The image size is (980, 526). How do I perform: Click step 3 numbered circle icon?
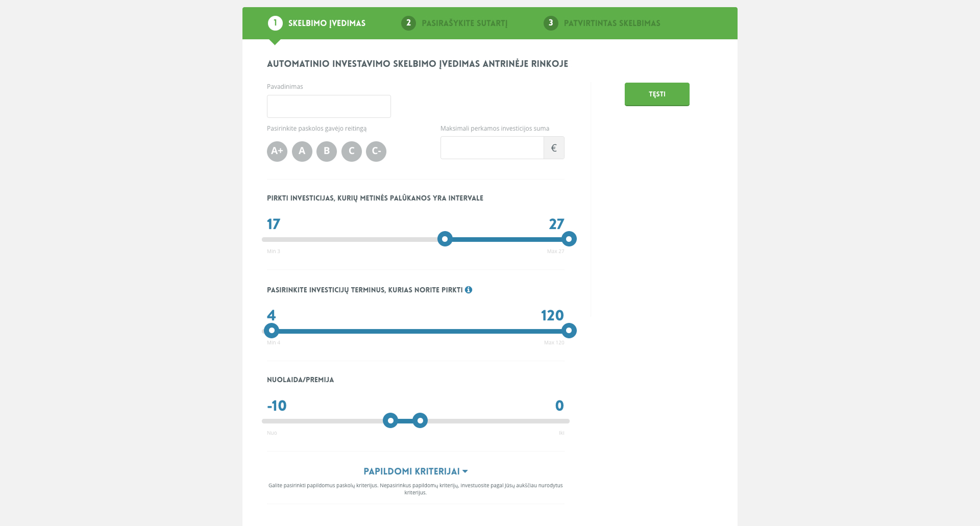(x=551, y=23)
